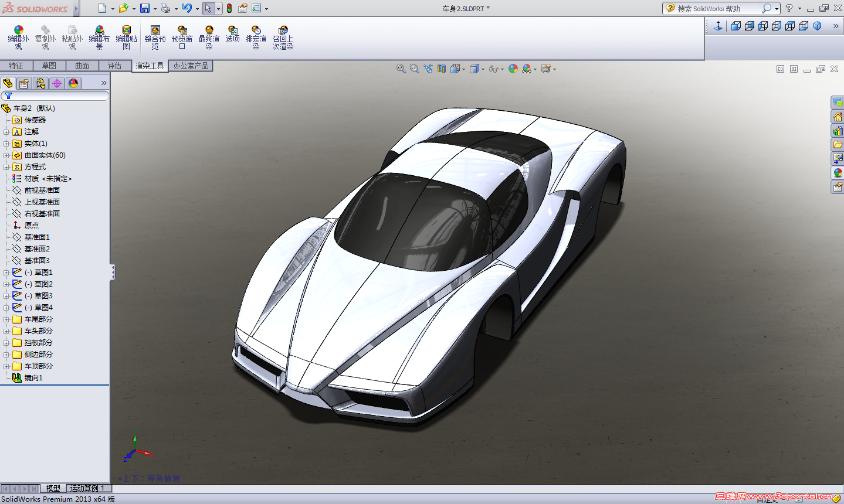Click the Zoom to Fit magnifier icon

click(x=401, y=69)
